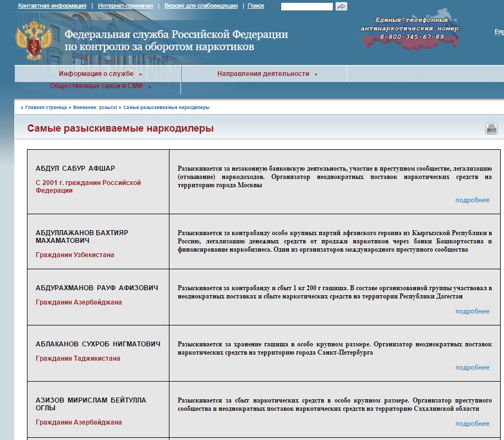This screenshot has width=504, height=440.
Task: Click Гражданин Азербайджана under Азизов Мирислам
Action: pyautogui.click(x=79, y=422)
